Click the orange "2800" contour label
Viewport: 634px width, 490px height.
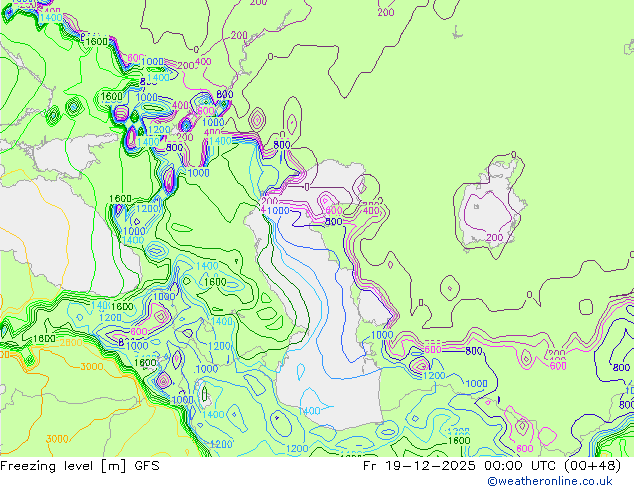(x=71, y=343)
